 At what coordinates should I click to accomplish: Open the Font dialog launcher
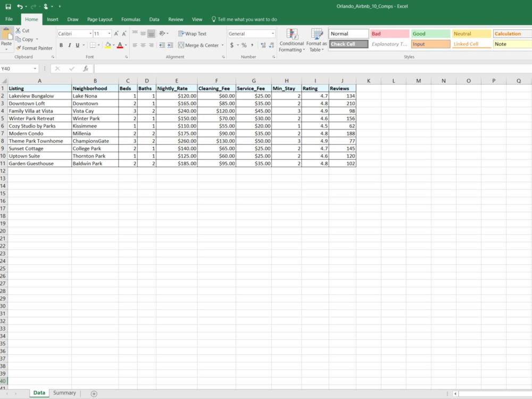click(126, 57)
